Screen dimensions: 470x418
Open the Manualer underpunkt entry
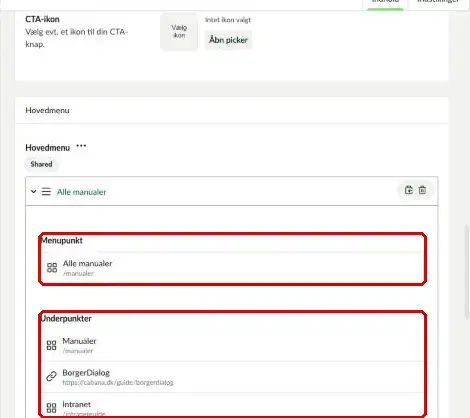click(x=232, y=345)
